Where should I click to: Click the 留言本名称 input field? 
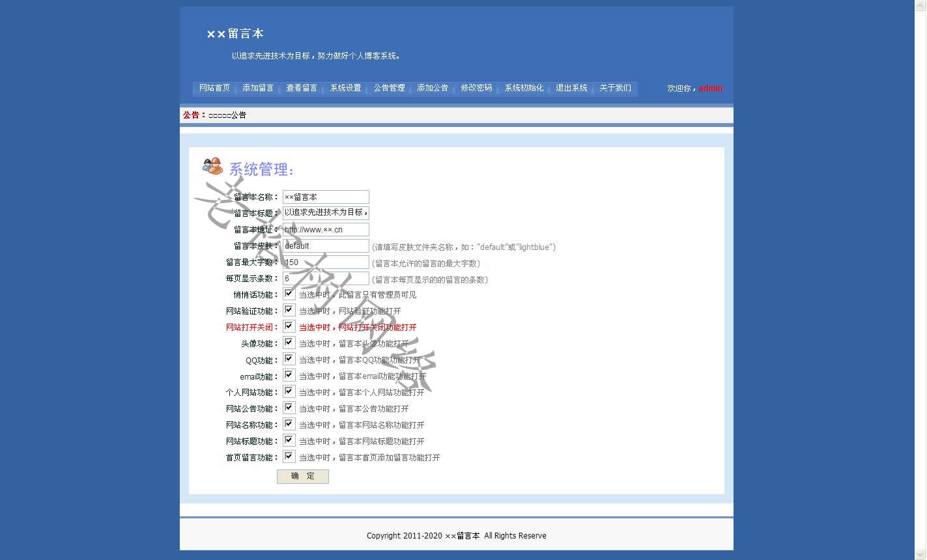326,197
